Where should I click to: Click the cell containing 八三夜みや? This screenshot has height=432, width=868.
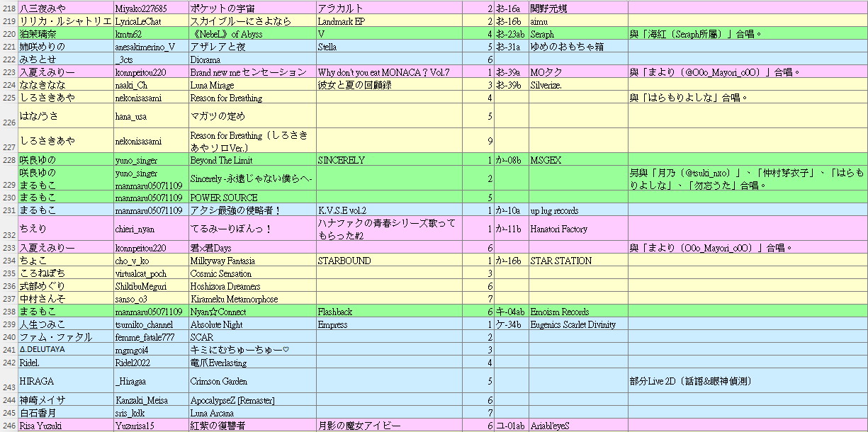point(65,8)
